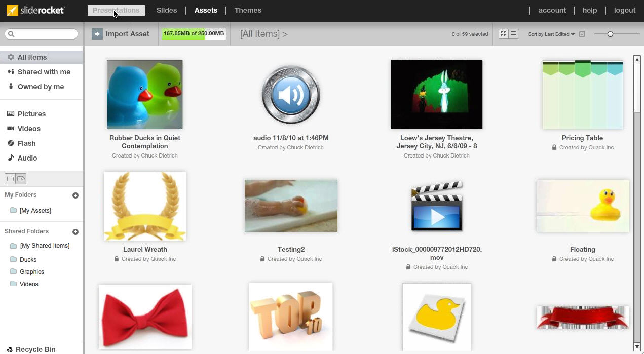Filter assets by Videos
This screenshot has height=354, width=644.
29,129
